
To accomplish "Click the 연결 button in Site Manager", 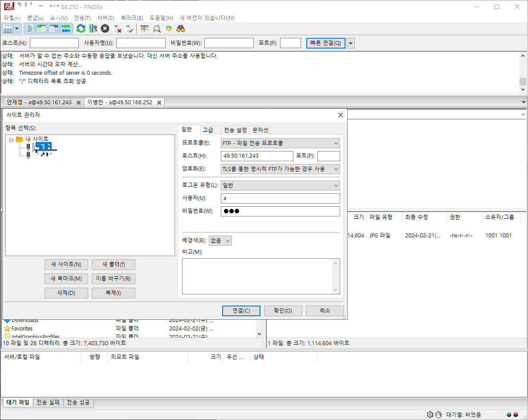I will [241, 310].
